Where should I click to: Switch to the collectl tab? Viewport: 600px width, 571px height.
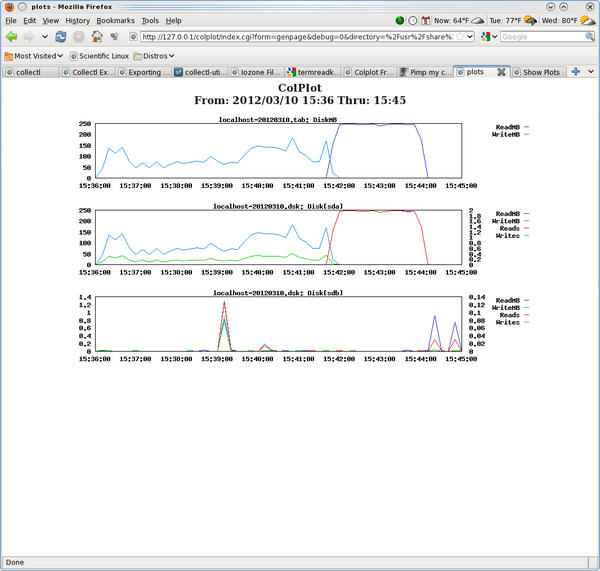click(30, 72)
